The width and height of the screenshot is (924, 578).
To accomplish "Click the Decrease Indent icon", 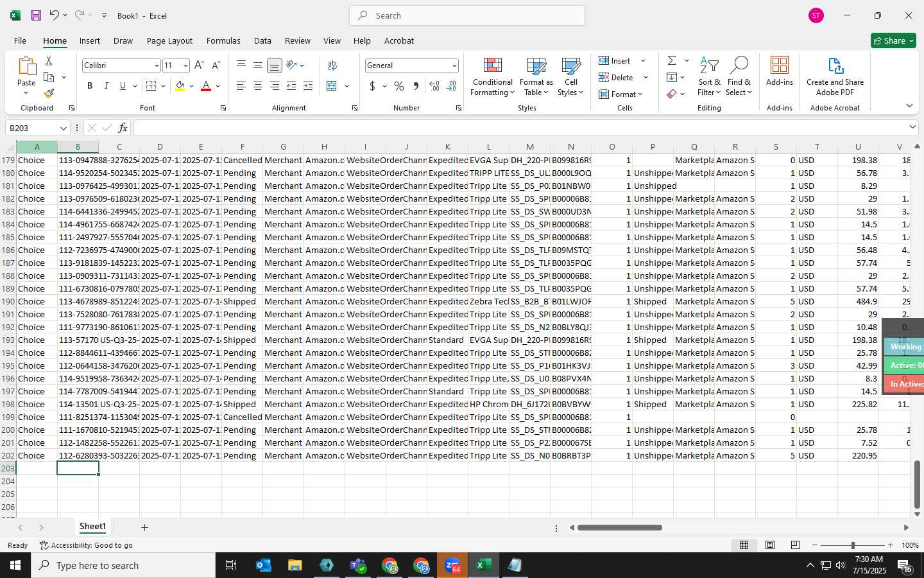I will 291,86.
